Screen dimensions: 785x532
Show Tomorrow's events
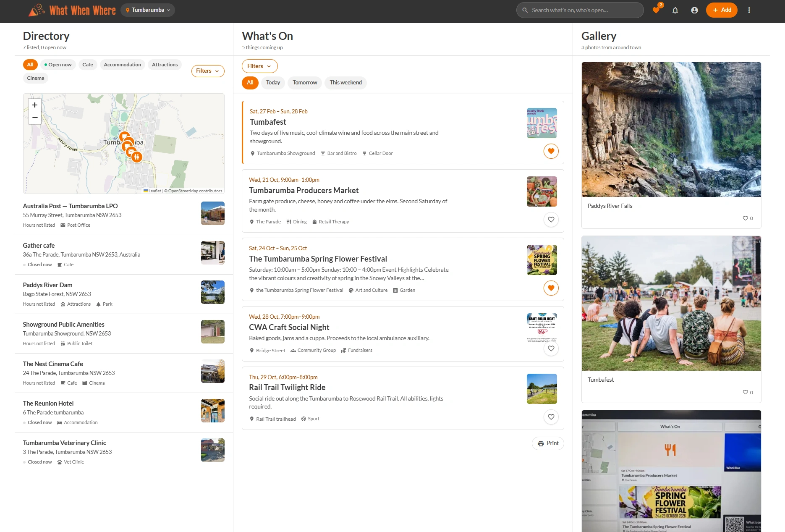point(305,83)
